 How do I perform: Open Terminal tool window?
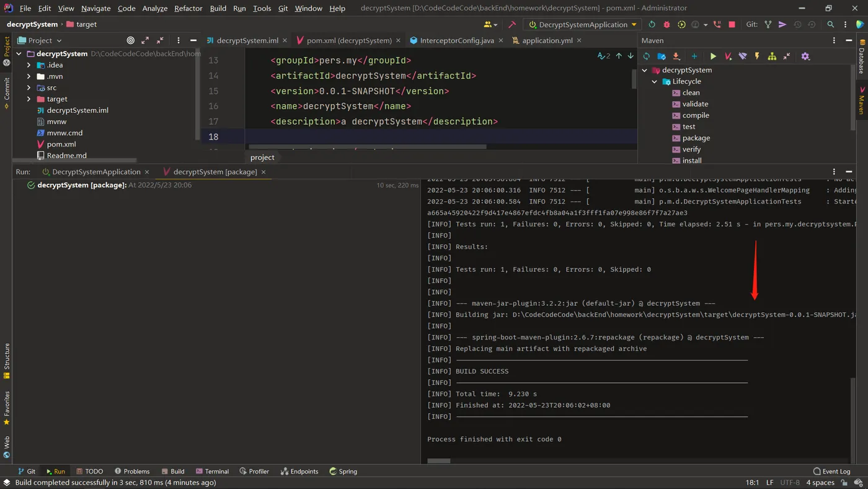click(212, 471)
